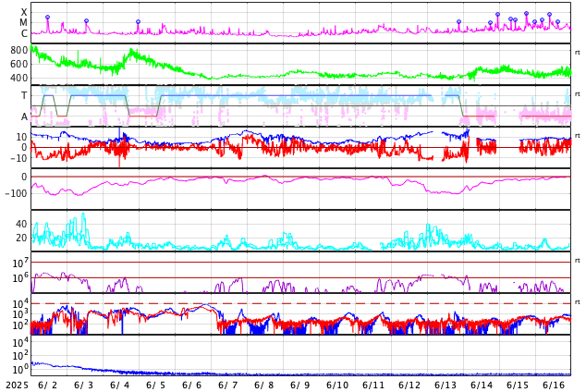The height and width of the screenshot is (392, 586).
Task: Click the 2025 year label
Action: (17, 385)
